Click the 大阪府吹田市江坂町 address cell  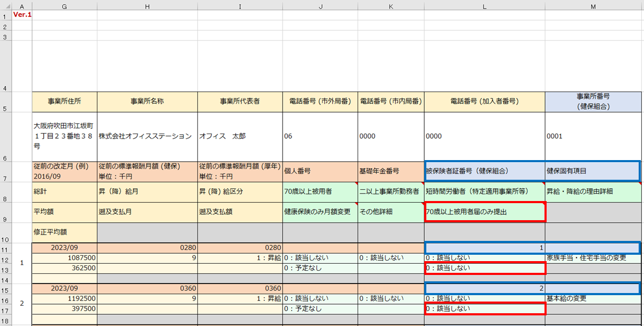coord(64,136)
